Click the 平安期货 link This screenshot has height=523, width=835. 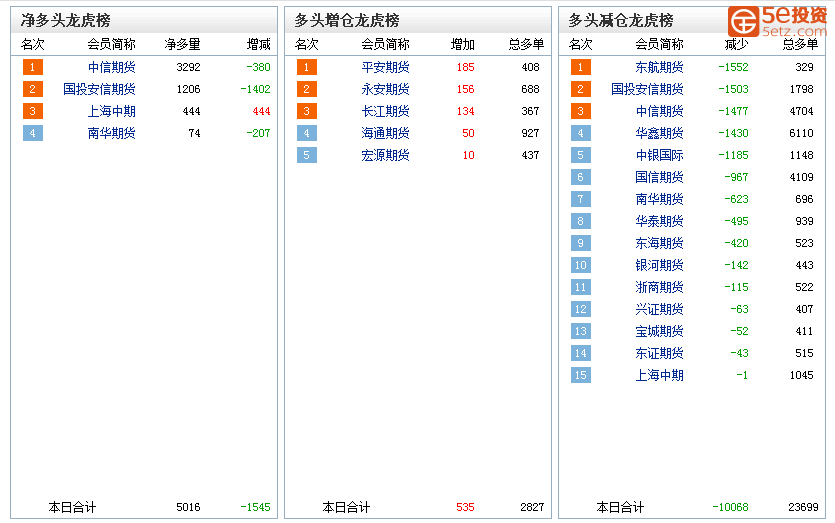(385, 67)
